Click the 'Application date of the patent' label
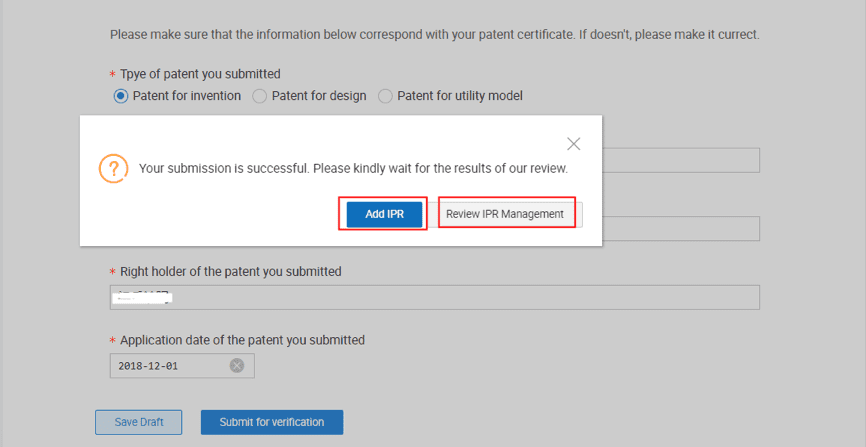 pos(242,340)
